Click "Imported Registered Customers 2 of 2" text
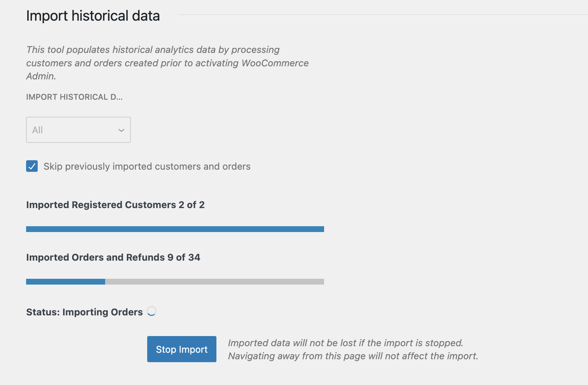Image resolution: width=588 pixels, height=385 pixels. pos(115,205)
